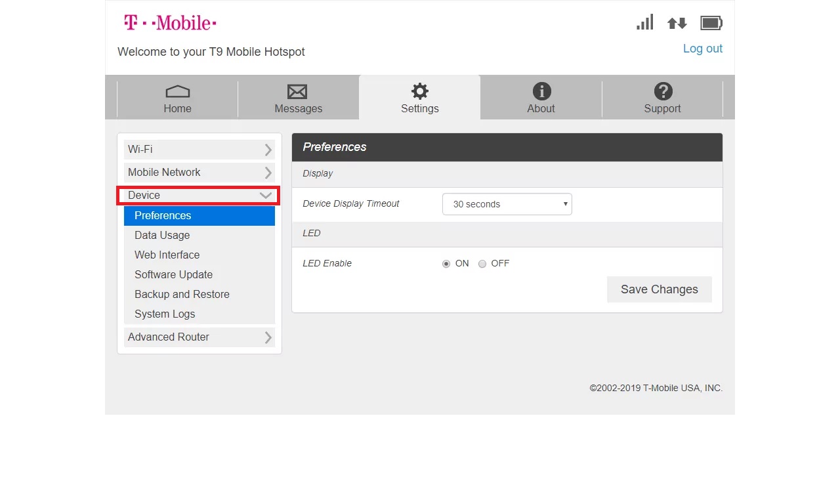The width and height of the screenshot is (840, 504).
Task: Click the data transfer arrows icon
Action: 677,24
